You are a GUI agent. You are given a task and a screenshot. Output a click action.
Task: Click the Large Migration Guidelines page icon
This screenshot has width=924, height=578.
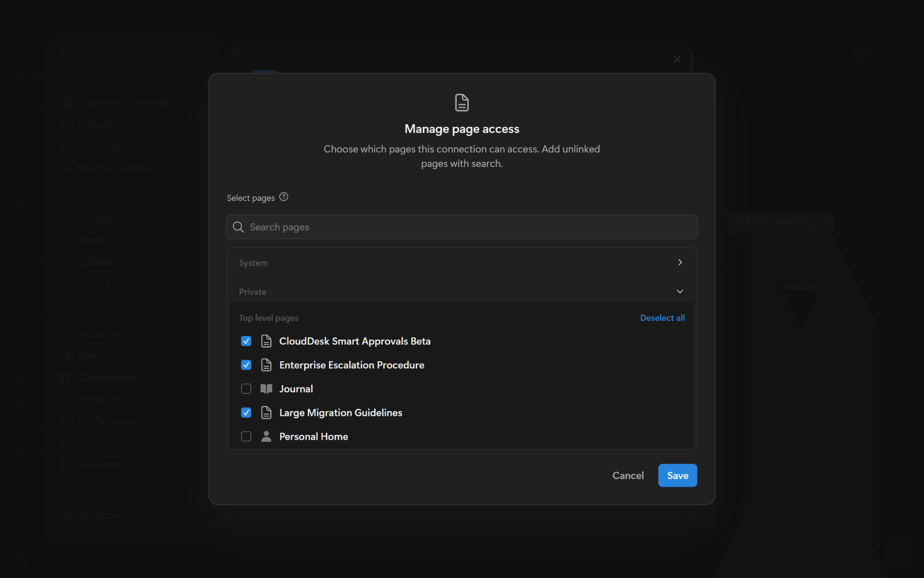[266, 413]
